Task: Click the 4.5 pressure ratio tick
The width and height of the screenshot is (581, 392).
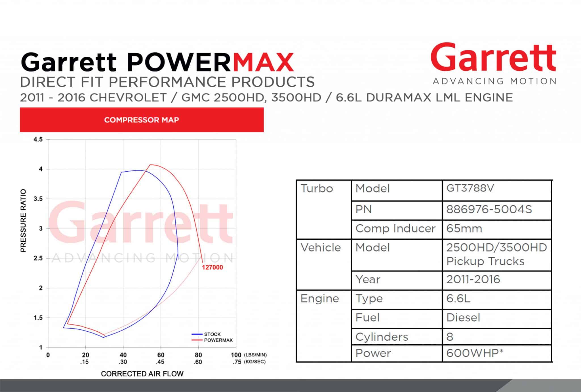Action: pos(38,139)
